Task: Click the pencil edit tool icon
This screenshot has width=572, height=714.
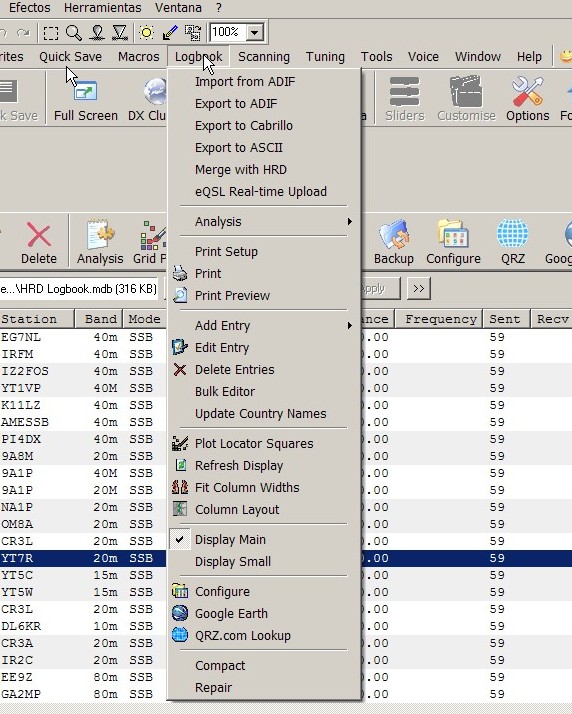Action: point(170,33)
